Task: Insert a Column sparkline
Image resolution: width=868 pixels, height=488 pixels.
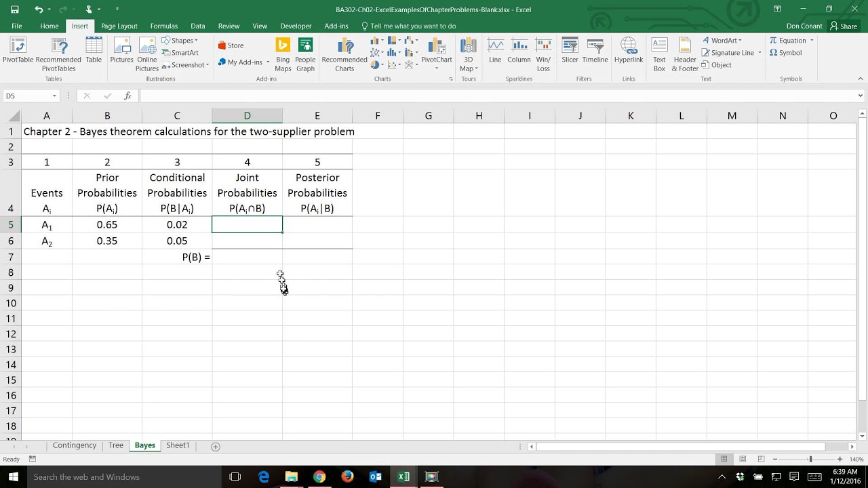Action: pos(519,50)
